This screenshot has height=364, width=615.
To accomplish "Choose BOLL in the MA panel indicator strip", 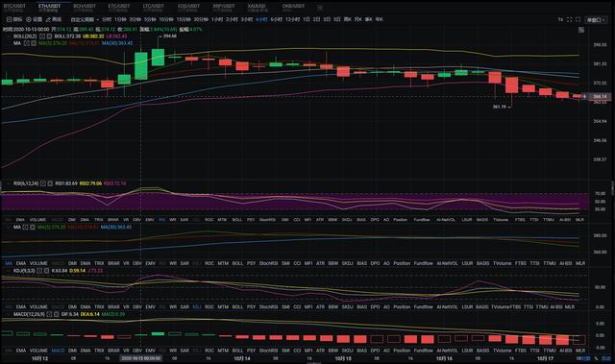I will pos(237,263).
